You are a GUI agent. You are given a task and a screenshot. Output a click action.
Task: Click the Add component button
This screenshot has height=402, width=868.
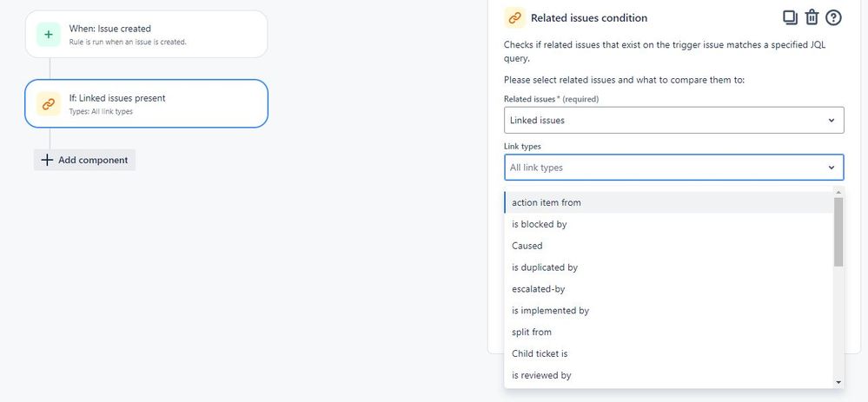click(x=84, y=160)
